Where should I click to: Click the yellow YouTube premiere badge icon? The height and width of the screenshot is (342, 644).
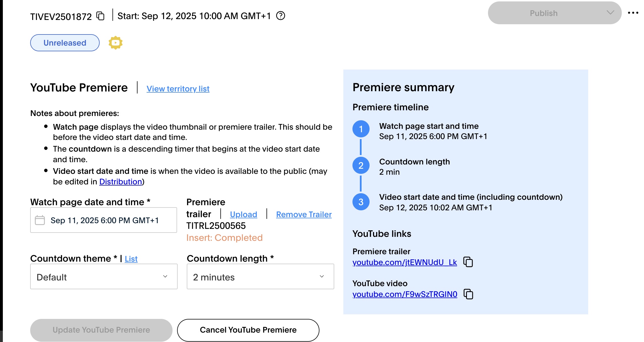[x=116, y=43]
